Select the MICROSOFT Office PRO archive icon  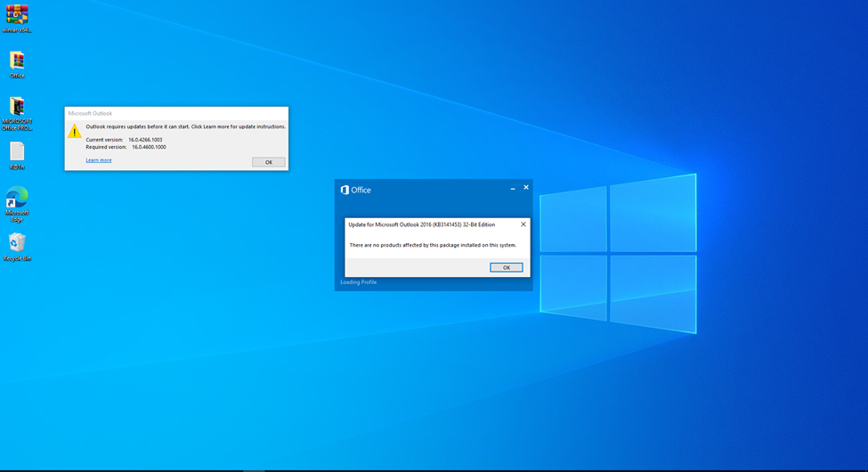(17, 114)
